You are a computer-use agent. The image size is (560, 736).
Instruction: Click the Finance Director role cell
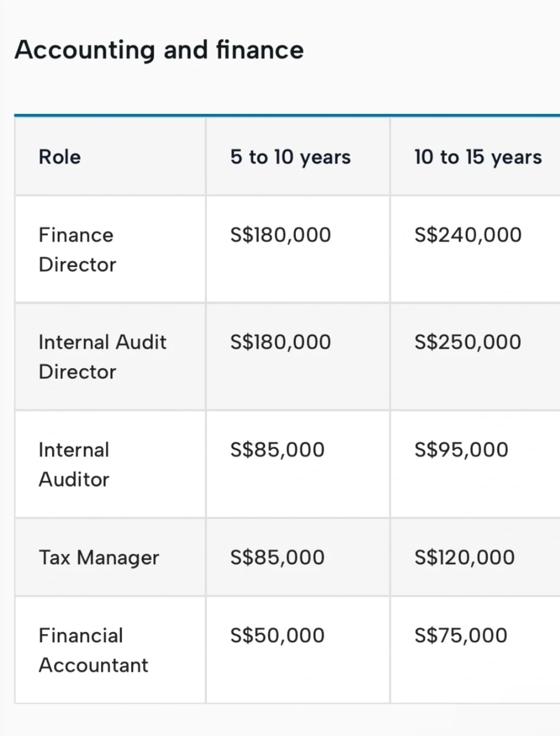point(77,250)
